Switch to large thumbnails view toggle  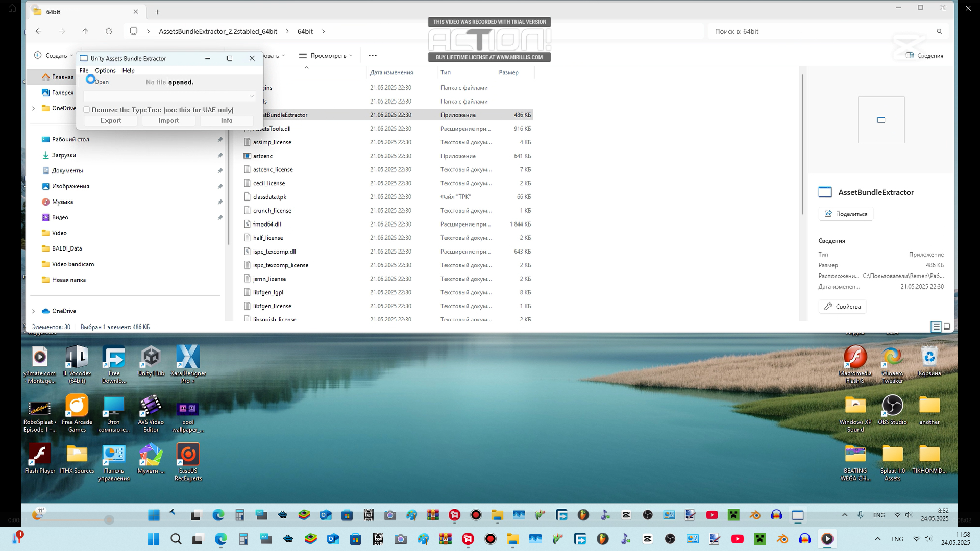tap(947, 327)
